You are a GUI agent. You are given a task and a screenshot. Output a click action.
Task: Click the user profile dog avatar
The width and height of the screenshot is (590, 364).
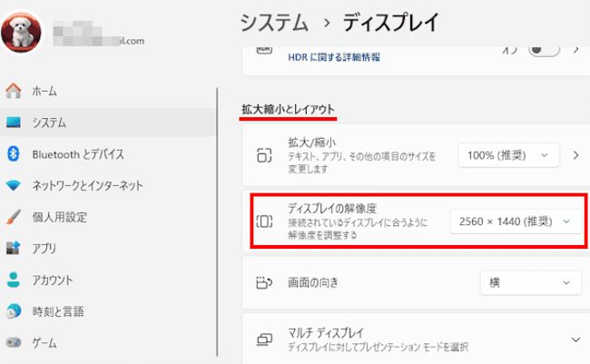click(22, 33)
